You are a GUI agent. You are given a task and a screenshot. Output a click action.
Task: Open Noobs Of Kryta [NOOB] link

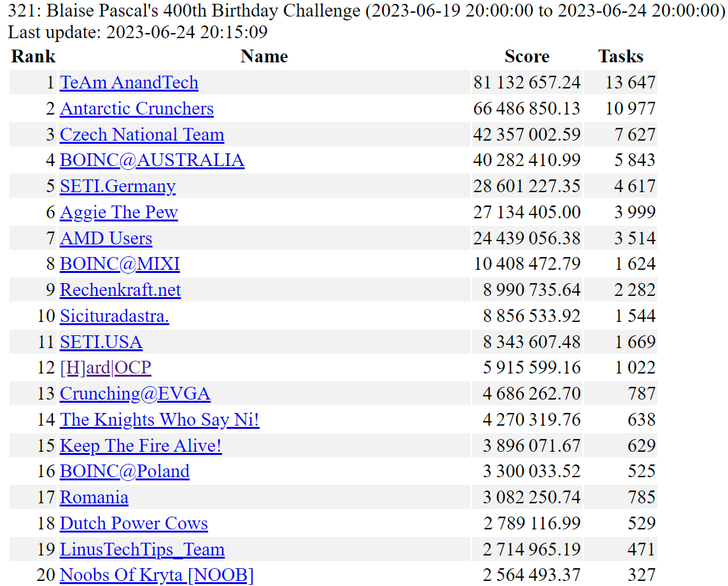tap(157, 575)
